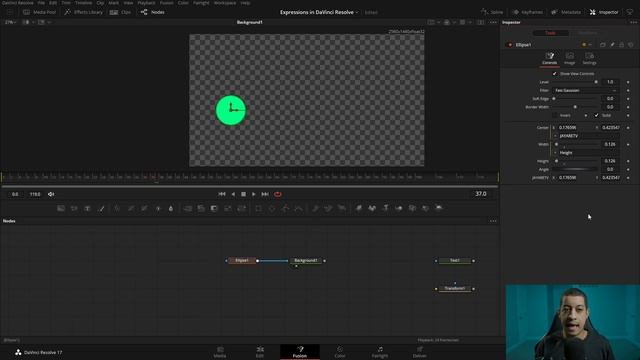Add a Fast Noise node from toolbar
Screen dimensions: 640x360
tap(74, 209)
